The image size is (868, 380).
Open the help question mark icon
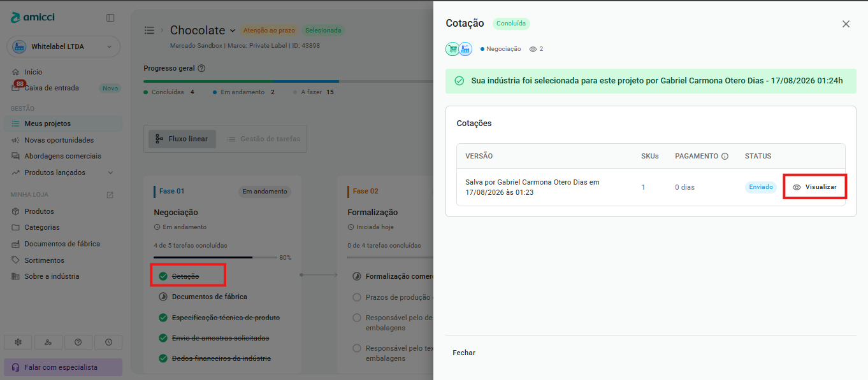pyautogui.click(x=78, y=342)
